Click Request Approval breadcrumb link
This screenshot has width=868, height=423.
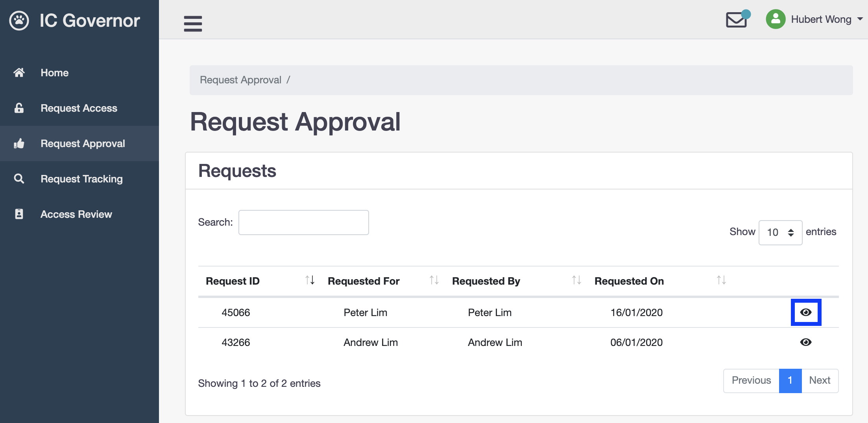240,80
